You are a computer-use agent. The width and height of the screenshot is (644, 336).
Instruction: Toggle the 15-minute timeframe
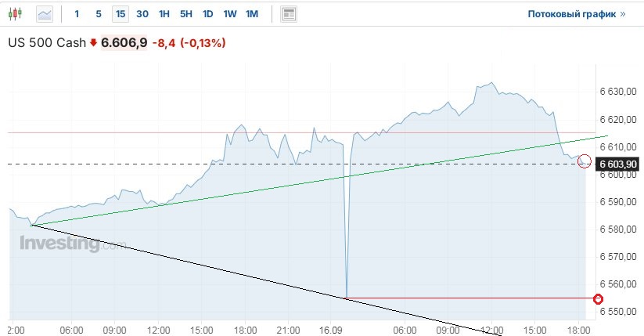pyautogui.click(x=120, y=14)
